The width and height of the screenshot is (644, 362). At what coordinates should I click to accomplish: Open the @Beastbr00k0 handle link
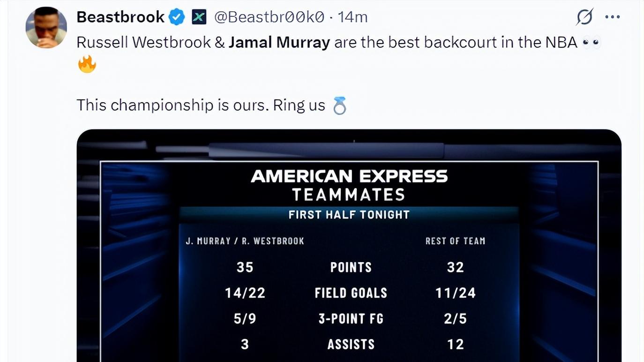pyautogui.click(x=269, y=17)
